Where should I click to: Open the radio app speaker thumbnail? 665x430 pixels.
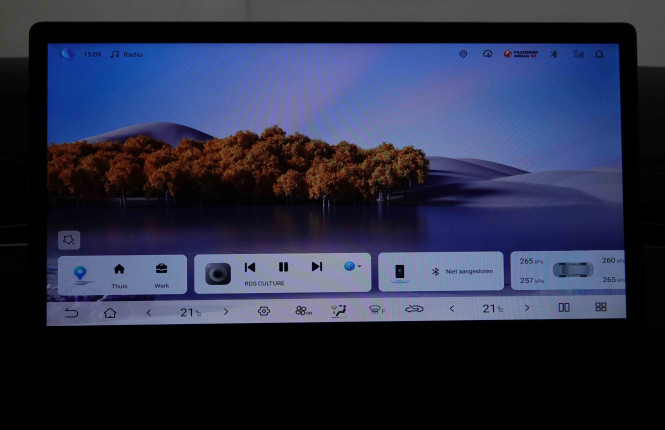(x=218, y=274)
